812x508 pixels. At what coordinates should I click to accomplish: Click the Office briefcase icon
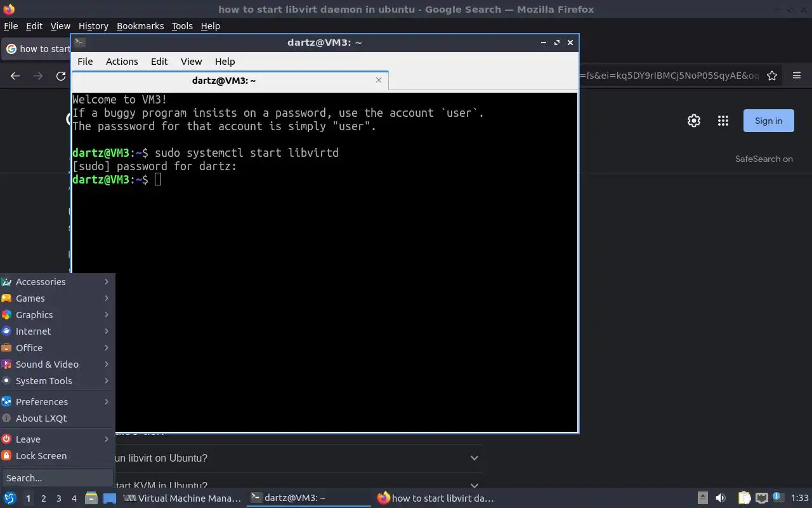6,348
